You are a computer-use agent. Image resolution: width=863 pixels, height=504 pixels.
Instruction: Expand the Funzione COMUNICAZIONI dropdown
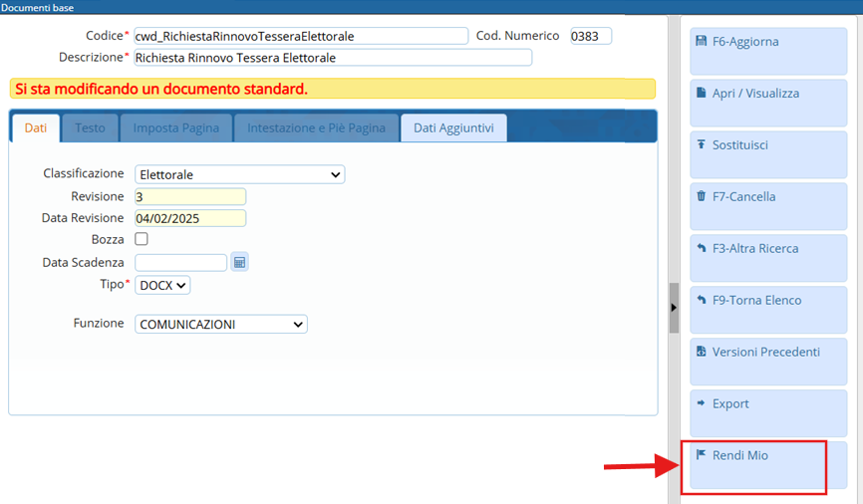pyautogui.click(x=221, y=325)
